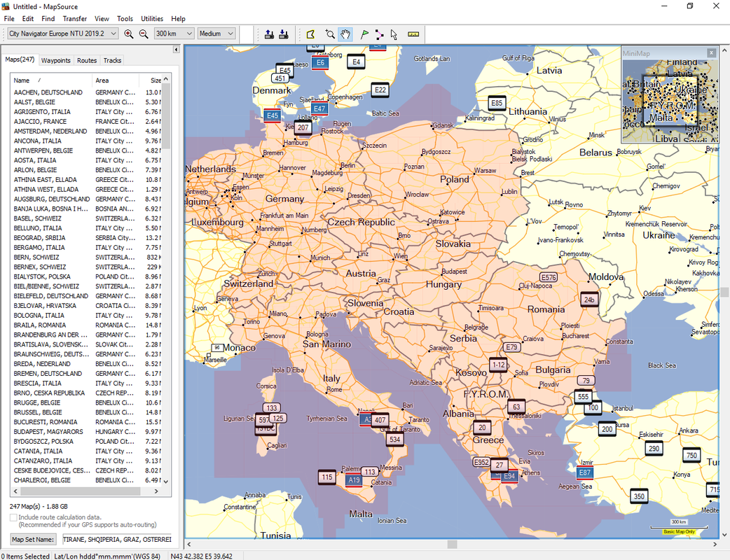Sort list by Size column header
The height and width of the screenshot is (560, 730).
151,80
